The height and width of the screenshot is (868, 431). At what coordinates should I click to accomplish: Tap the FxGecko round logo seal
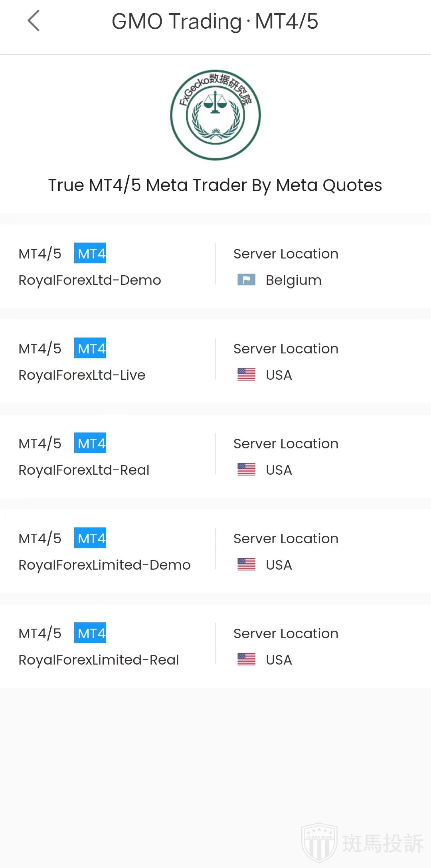tap(215, 115)
